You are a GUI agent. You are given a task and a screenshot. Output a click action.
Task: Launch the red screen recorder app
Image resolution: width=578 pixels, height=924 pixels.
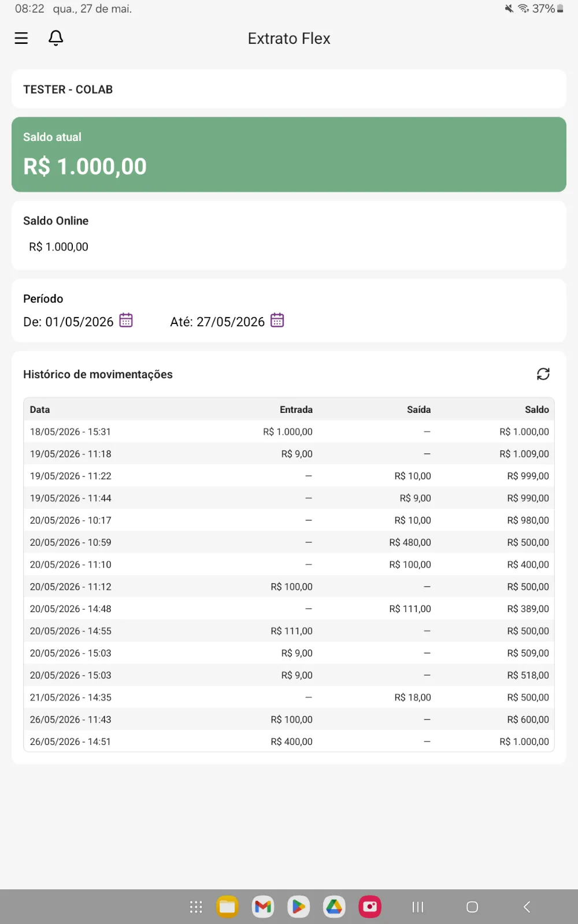[370, 907]
